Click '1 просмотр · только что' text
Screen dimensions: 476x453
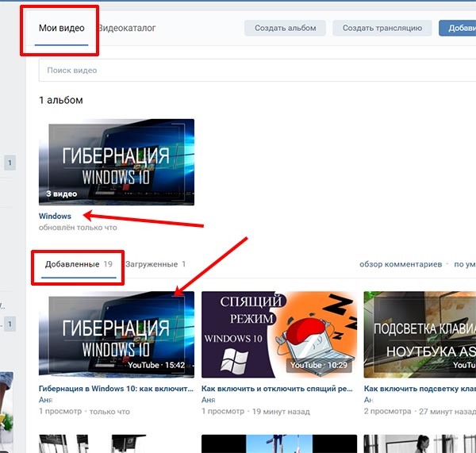pyautogui.click(x=84, y=412)
